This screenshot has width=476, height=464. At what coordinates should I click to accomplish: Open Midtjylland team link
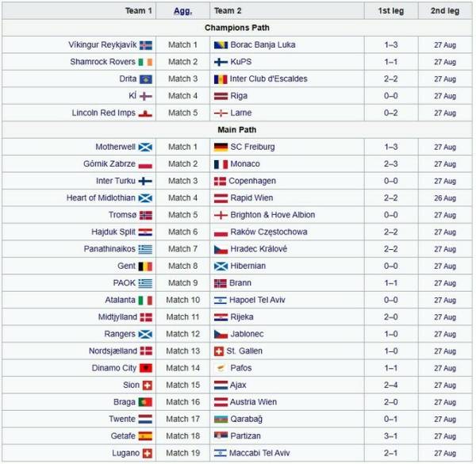[117, 316]
